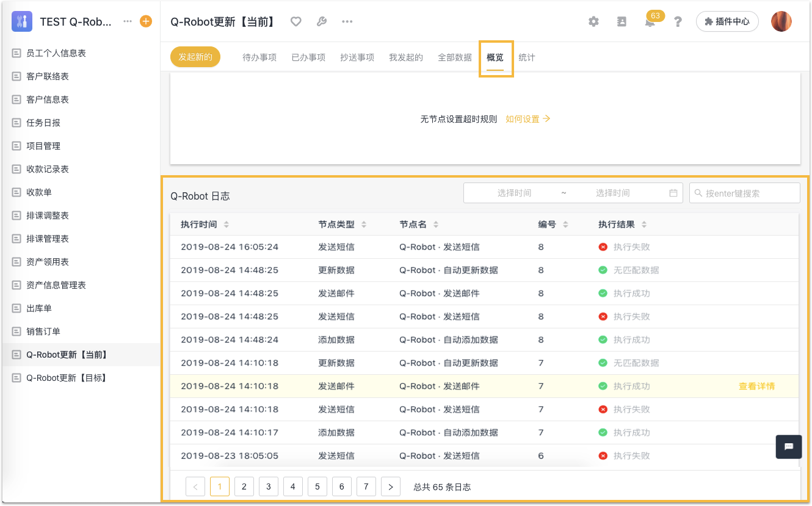Image resolution: width=812 pixels, height=506 pixels.
Task: Open 销售订单 in sidebar
Action: pyautogui.click(x=80, y=331)
